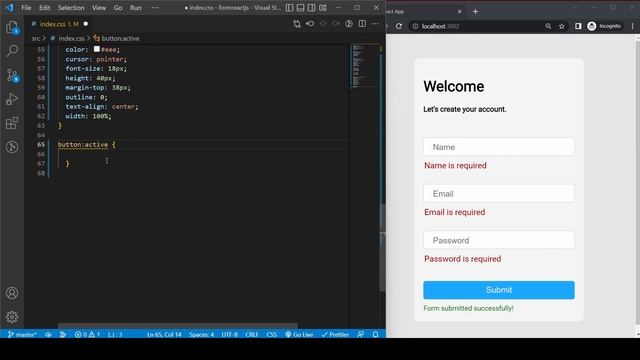Open the browser three-dot menu
Screen dimensions: 640x360
(632, 26)
